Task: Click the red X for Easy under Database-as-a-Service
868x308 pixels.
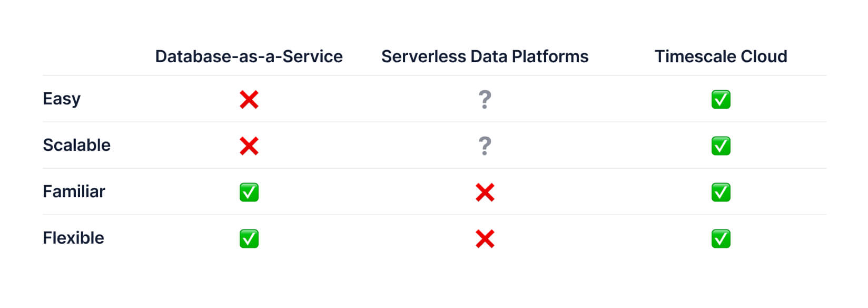Action: pos(249,99)
